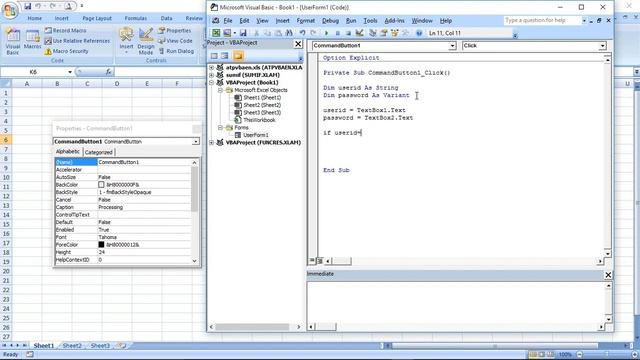Open the Insert menu in Visual Basic editor
640x360 pixels.
pos(282,21)
